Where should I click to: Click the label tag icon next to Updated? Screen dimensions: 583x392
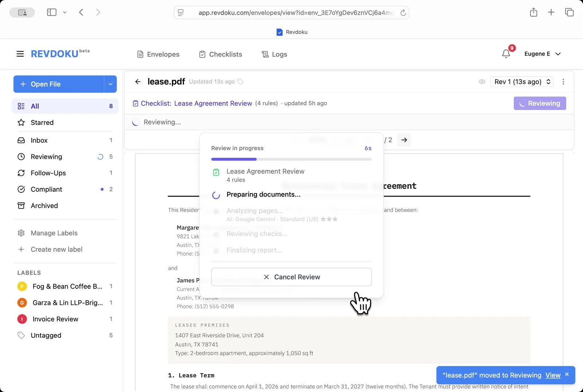[x=240, y=82]
